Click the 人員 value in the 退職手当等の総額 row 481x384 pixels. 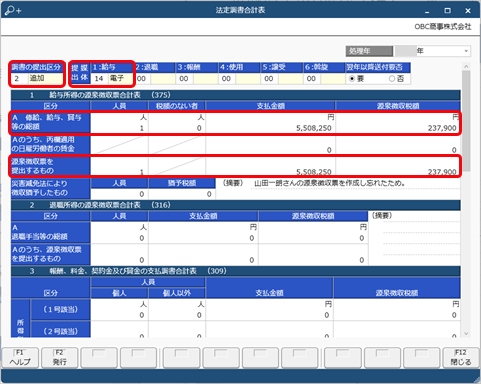coord(142,238)
